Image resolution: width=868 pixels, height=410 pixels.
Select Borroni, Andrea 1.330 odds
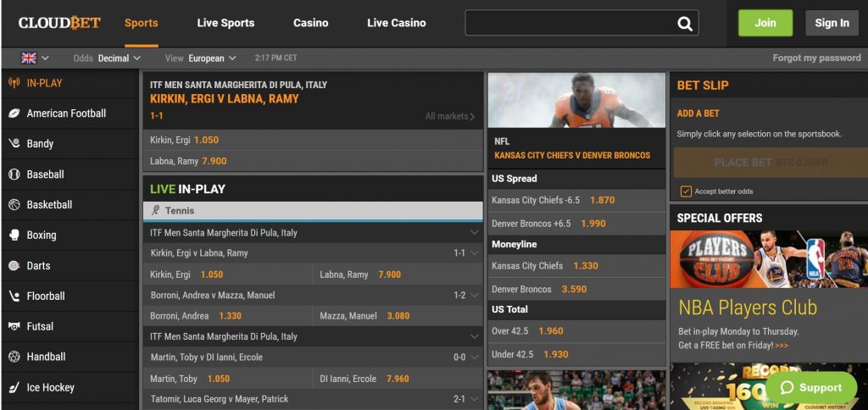click(x=227, y=316)
